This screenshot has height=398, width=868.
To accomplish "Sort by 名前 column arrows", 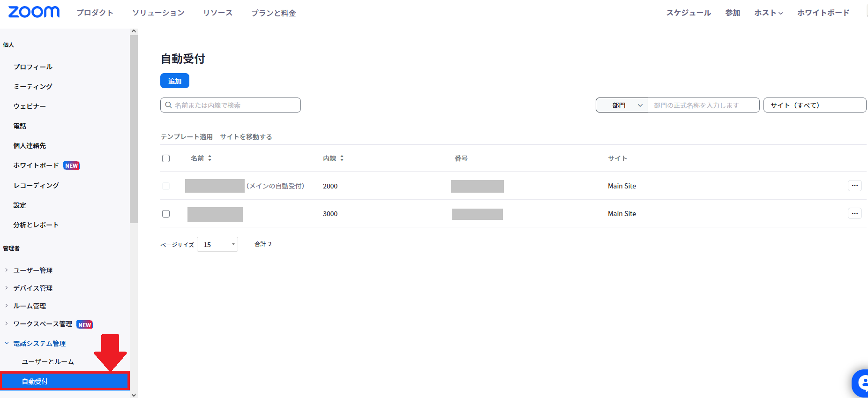I will point(210,158).
